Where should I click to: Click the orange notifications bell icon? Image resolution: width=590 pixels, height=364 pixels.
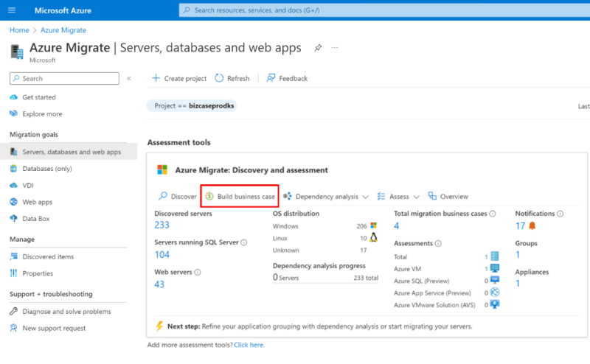[x=532, y=225]
